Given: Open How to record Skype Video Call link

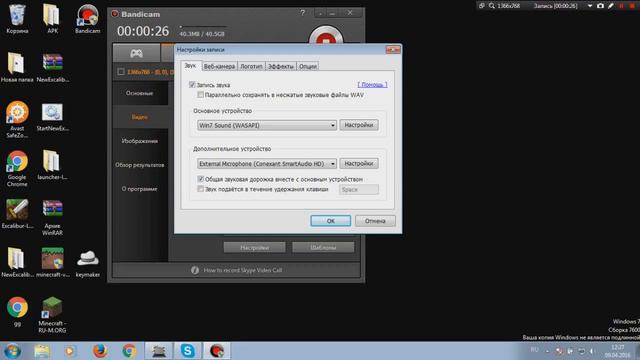Looking at the screenshot, I should [x=242, y=270].
